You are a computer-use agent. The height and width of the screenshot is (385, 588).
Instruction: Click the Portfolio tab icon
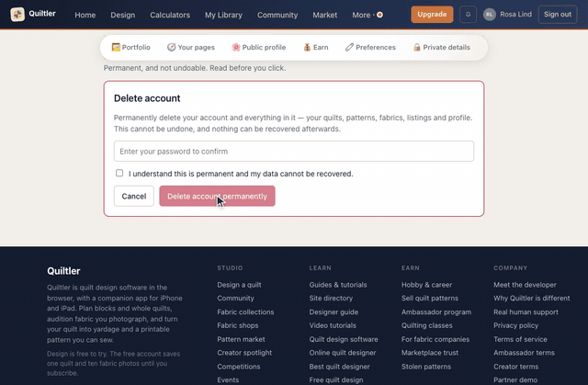pyautogui.click(x=116, y=47)
